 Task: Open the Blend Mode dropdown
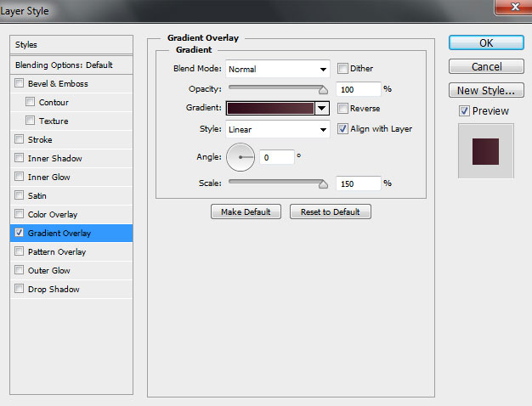[x=278, y=69]
